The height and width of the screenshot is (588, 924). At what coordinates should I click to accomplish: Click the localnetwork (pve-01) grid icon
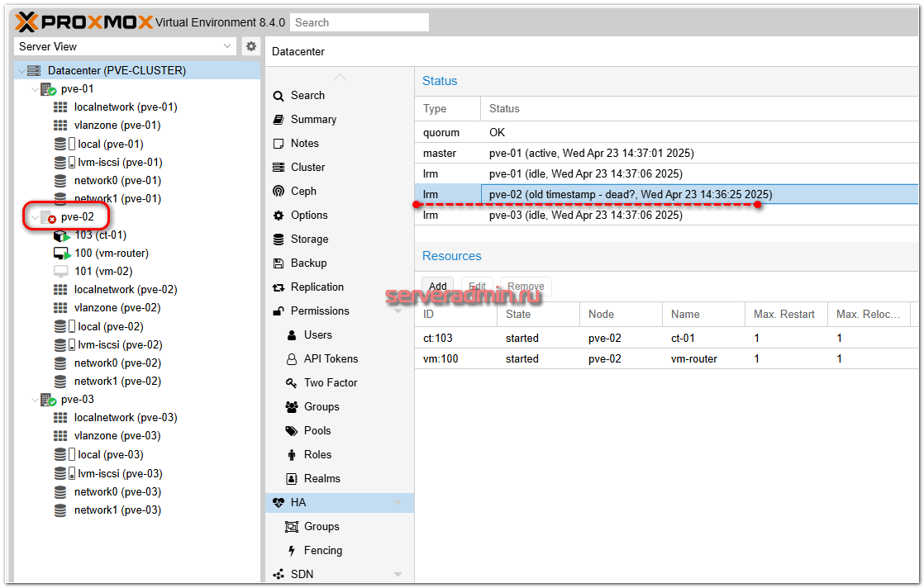(60, 107)
